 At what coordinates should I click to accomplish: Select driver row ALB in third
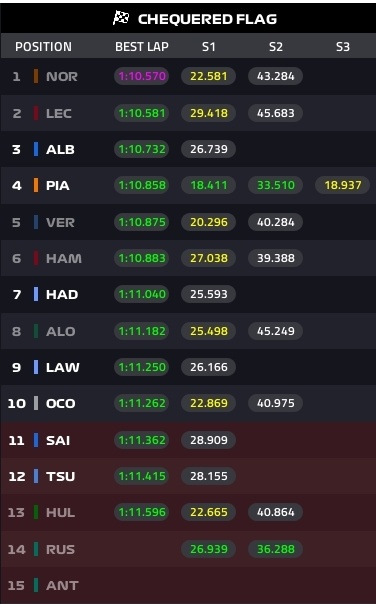[188, 149]
